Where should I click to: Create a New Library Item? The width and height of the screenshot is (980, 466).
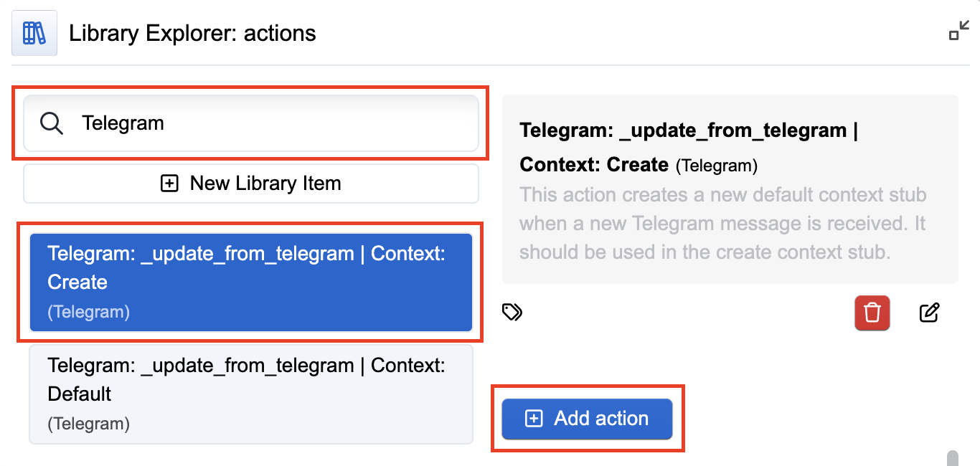251,184
